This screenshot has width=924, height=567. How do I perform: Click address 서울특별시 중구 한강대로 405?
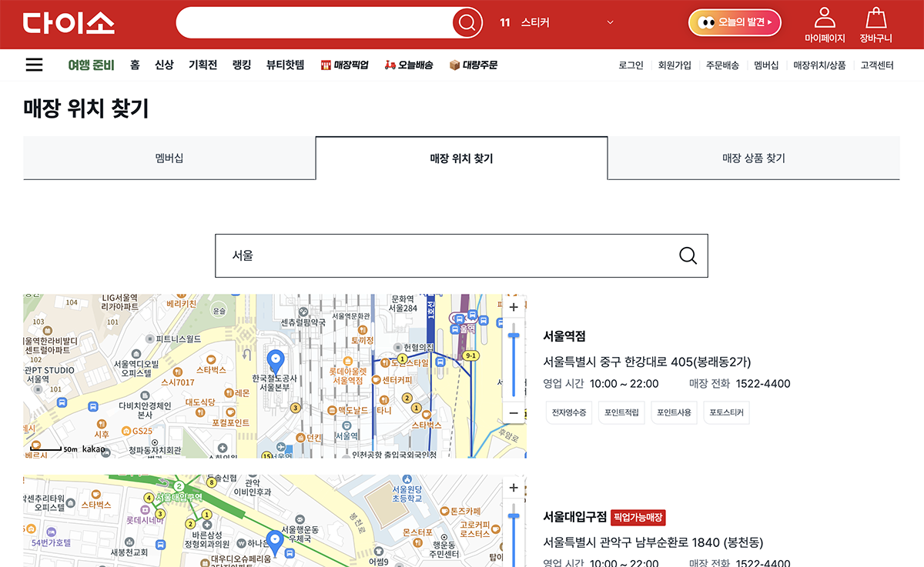(647, 362)
